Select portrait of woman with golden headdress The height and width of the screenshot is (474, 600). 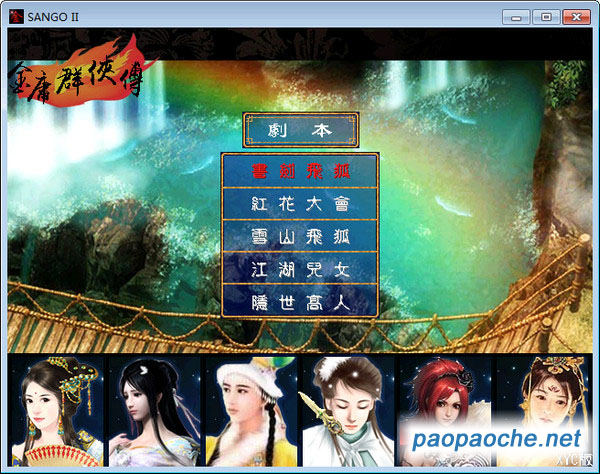(x=543, y=411)
